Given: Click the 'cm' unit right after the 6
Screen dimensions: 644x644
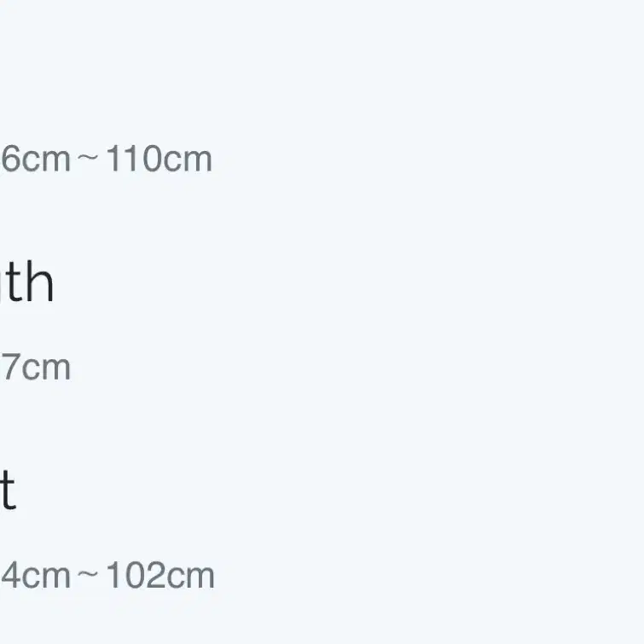Looking at the screenshot, I should pos(46,160).
